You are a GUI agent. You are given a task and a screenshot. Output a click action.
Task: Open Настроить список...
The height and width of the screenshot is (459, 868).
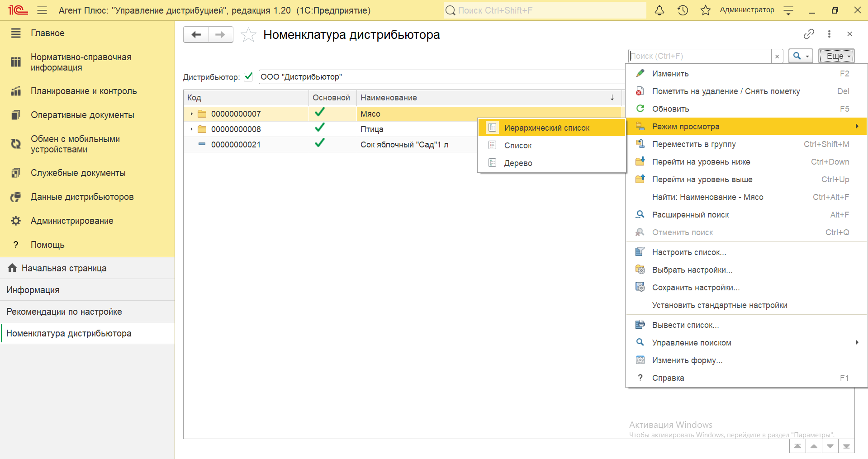click(746, 252)
